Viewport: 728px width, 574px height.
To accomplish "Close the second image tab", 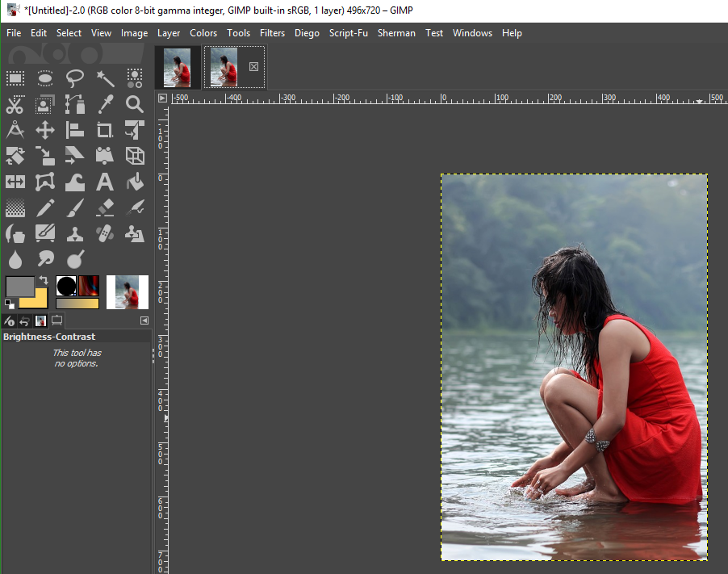I will [x=253, y=66].
